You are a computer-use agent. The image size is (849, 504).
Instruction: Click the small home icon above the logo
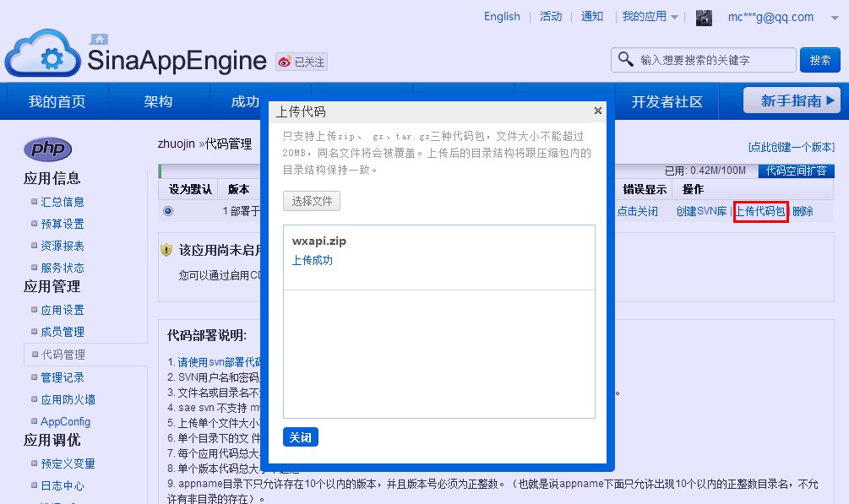(99, 39)
